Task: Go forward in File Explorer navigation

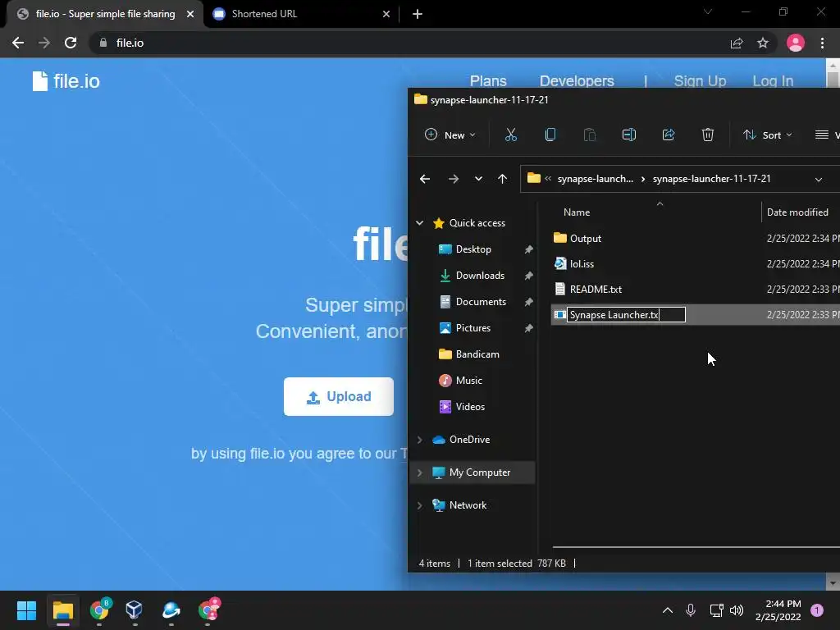Action: pyautogui.click(x=453, y=179)
